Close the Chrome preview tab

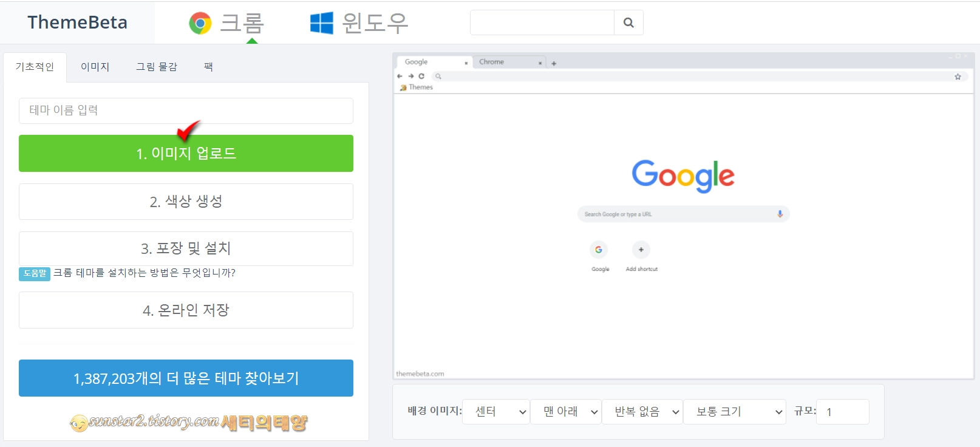point(540,63)
